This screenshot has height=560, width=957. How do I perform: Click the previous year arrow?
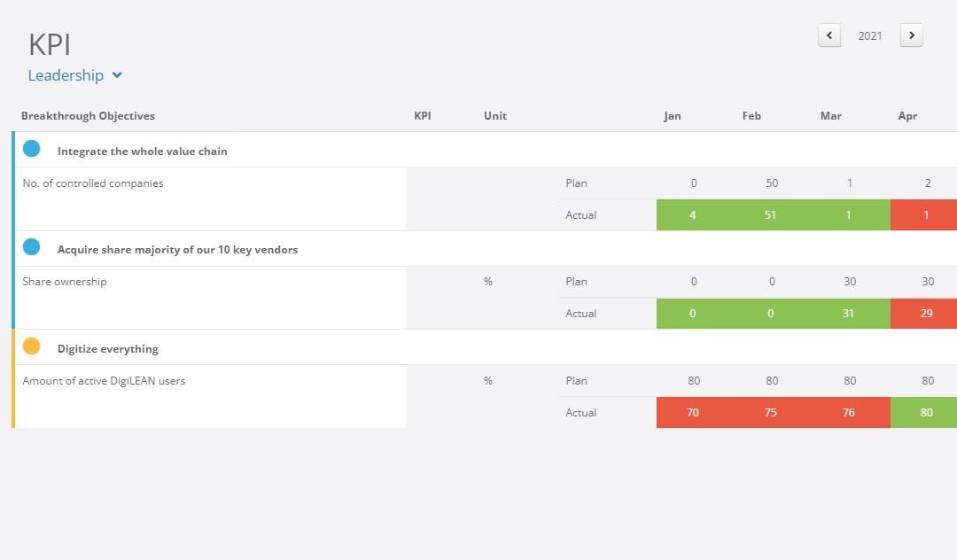click(x=829, y=35)
